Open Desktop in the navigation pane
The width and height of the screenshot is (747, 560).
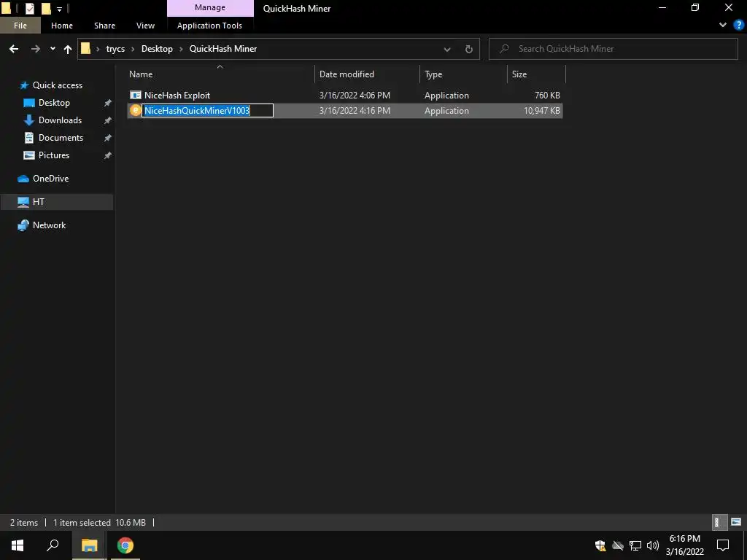click(x=54, y=103)
